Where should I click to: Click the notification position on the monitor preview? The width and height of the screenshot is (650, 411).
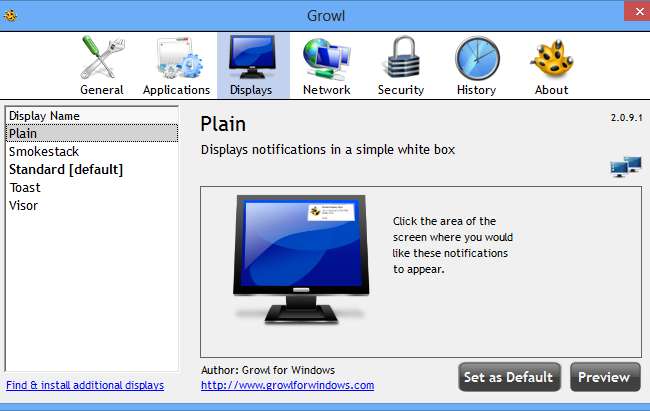(331, 212)
